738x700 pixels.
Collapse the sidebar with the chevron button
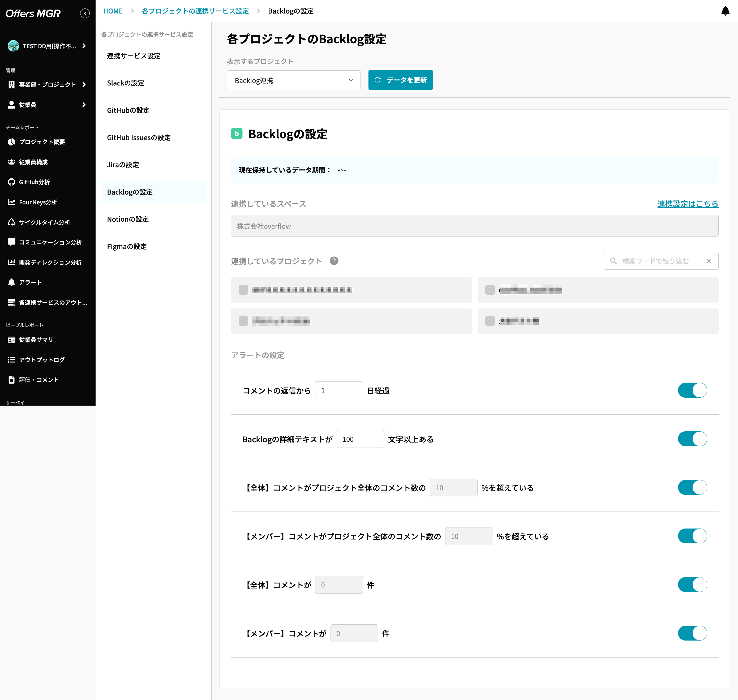(x=85, y=13)
